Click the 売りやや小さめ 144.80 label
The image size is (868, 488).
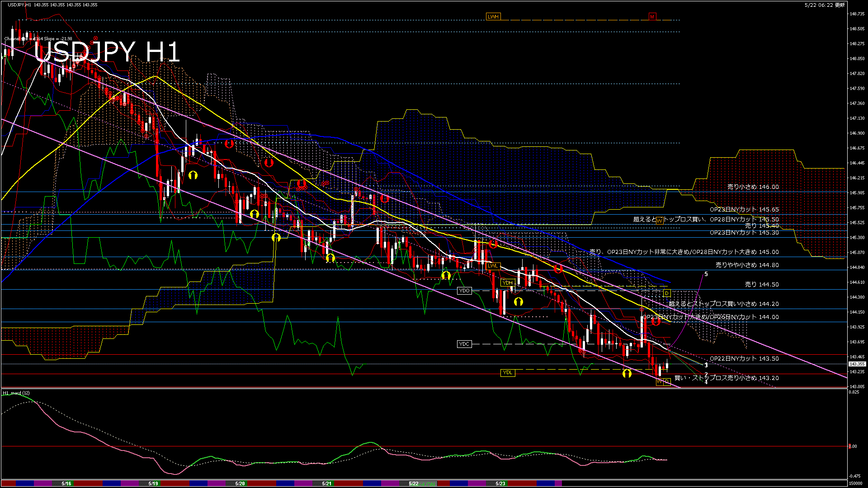(747, 265)
